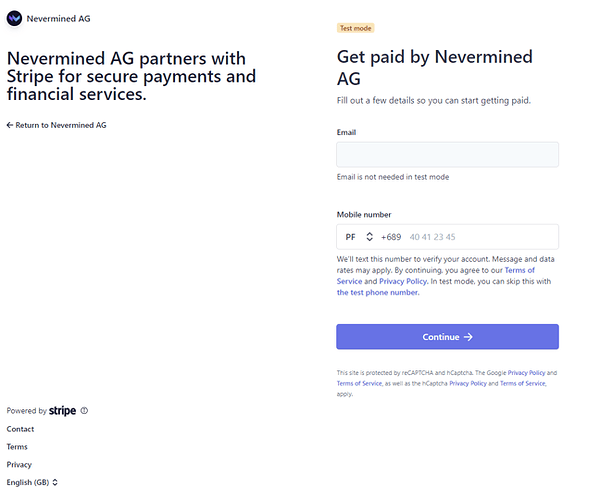Viewport: 600px width, 500px height.
Task: Click the Stripe logo in footer
Action: [x=62, y=411]
